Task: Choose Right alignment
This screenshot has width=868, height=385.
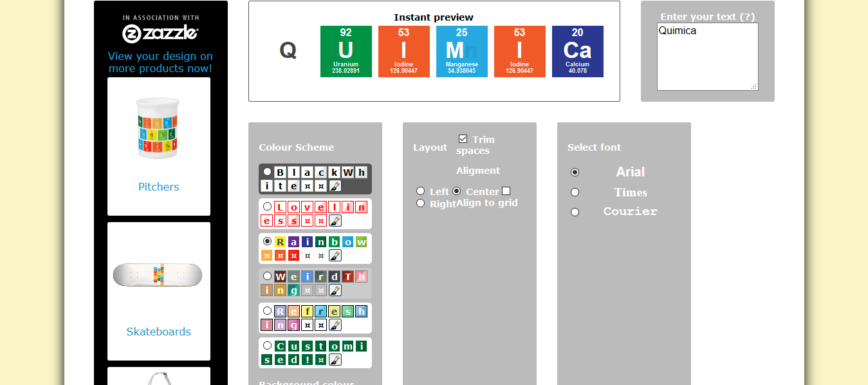Action: (x=420, y=203)
